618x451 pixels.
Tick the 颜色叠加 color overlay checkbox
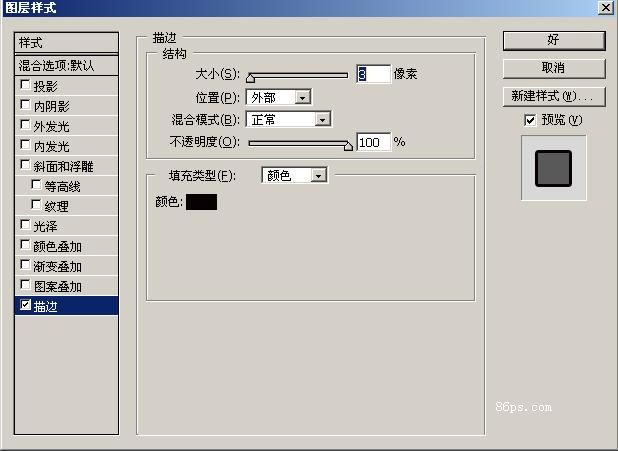pos(25,245)
